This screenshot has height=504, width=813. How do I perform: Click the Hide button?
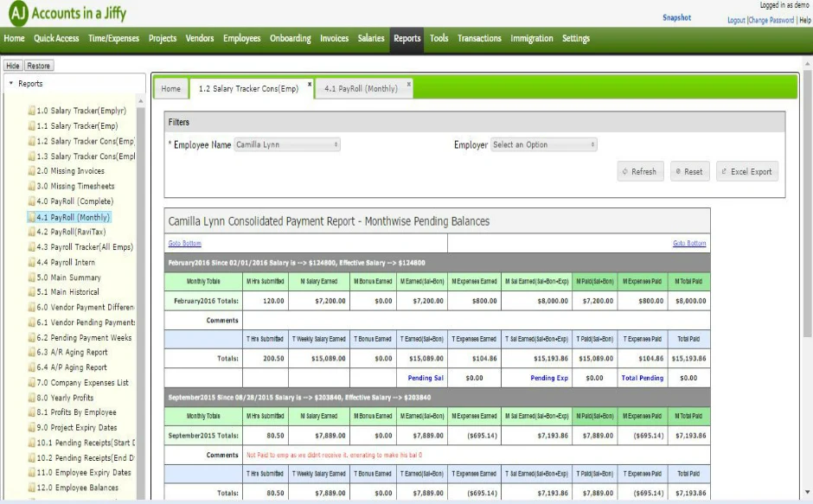pos(13,66)
